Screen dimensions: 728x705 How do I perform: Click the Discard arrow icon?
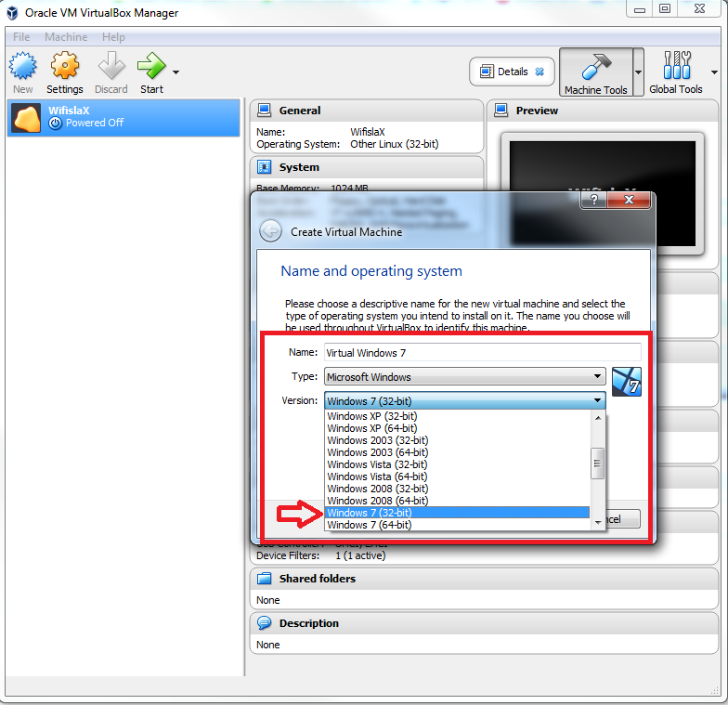pyautogui.click(x=111, y=65)
